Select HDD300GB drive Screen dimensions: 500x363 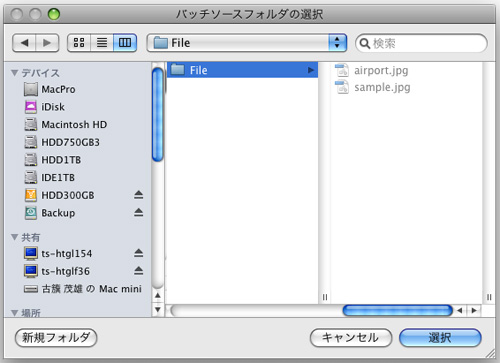pos(78,195)
